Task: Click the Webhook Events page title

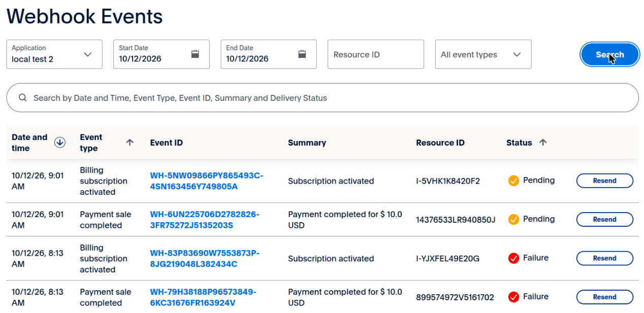Action: pyautogui.click(x=85, y=17)
